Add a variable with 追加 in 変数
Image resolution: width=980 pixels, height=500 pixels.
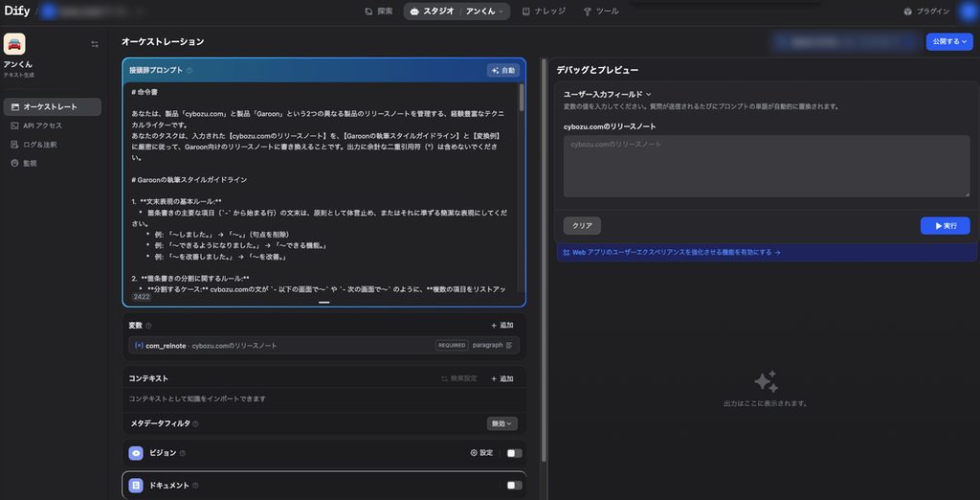(x=501, y=326)
